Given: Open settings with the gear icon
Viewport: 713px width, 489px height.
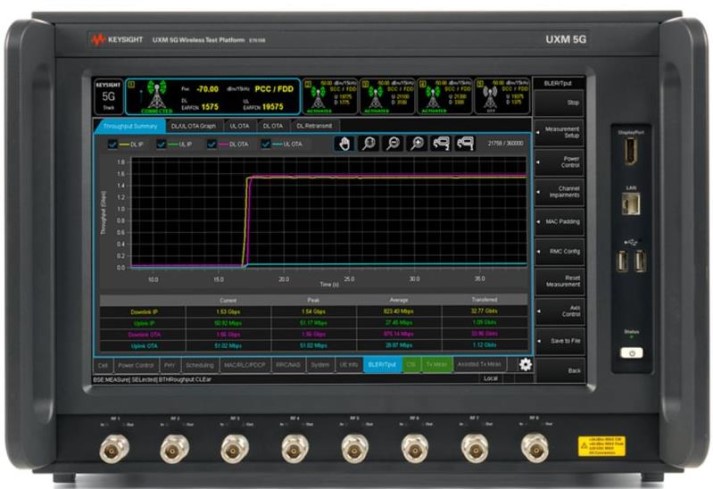Looking at the screenshot, I should pos(524,365).
